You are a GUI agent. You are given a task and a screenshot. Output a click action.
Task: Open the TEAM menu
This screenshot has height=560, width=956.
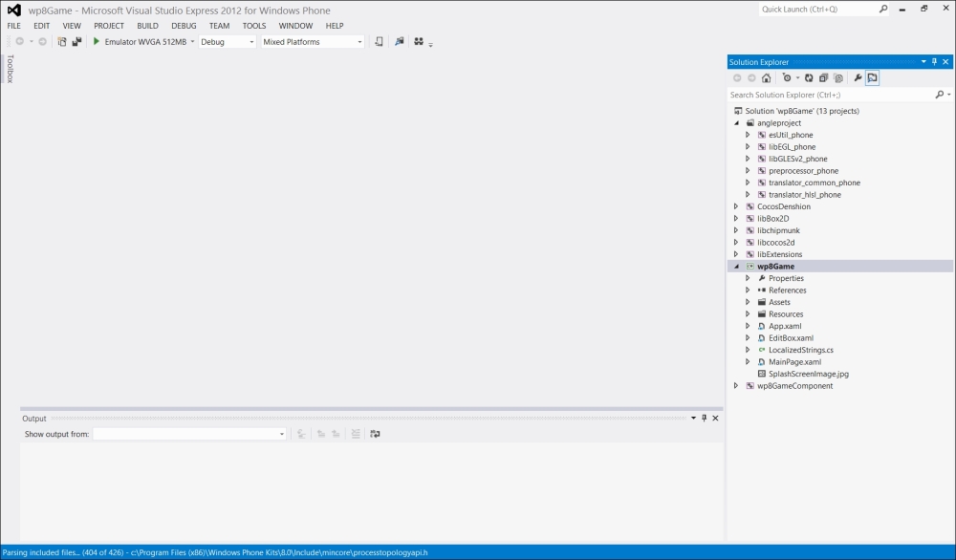point(220,26)
